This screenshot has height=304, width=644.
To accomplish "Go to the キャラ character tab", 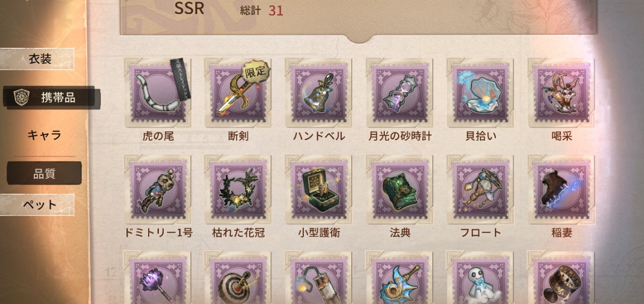I will [44, 135].
